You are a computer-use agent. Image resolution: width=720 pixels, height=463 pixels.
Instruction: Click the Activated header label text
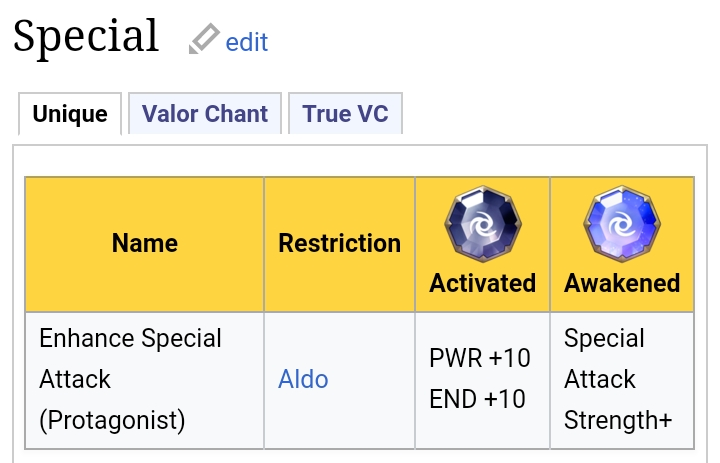pos(483,283)
